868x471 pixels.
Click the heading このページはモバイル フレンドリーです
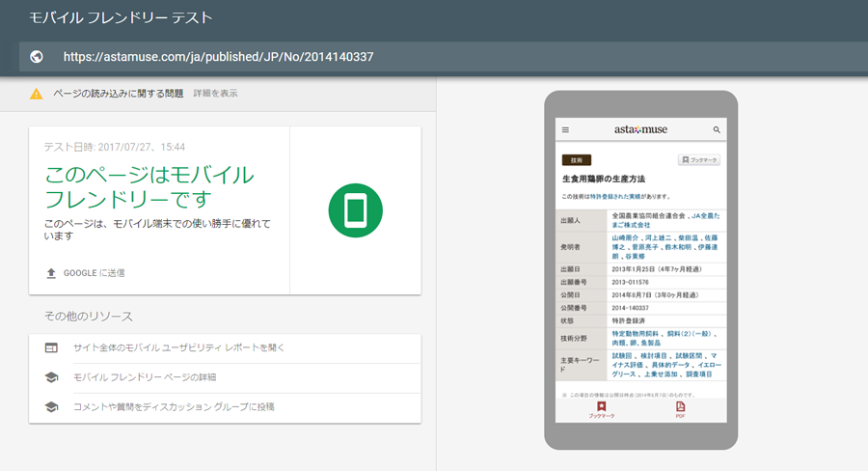click(149, 186)
